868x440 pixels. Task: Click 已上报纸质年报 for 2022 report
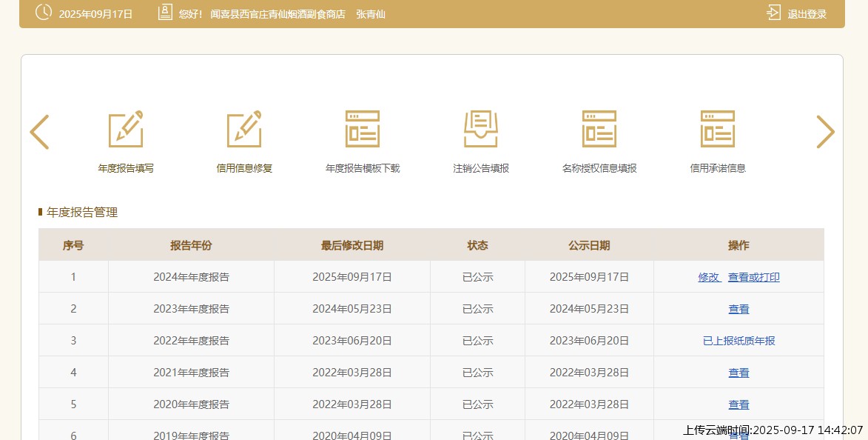click(x=739, y=341)
